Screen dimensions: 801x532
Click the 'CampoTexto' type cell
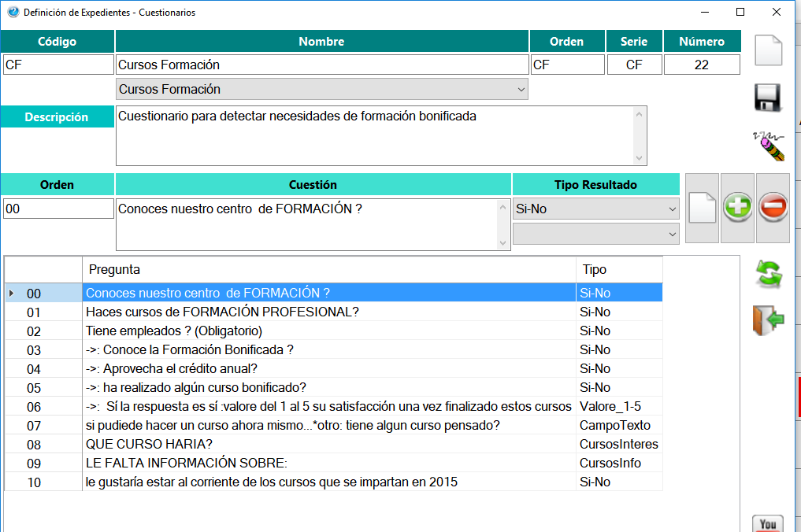pos(619,425)
